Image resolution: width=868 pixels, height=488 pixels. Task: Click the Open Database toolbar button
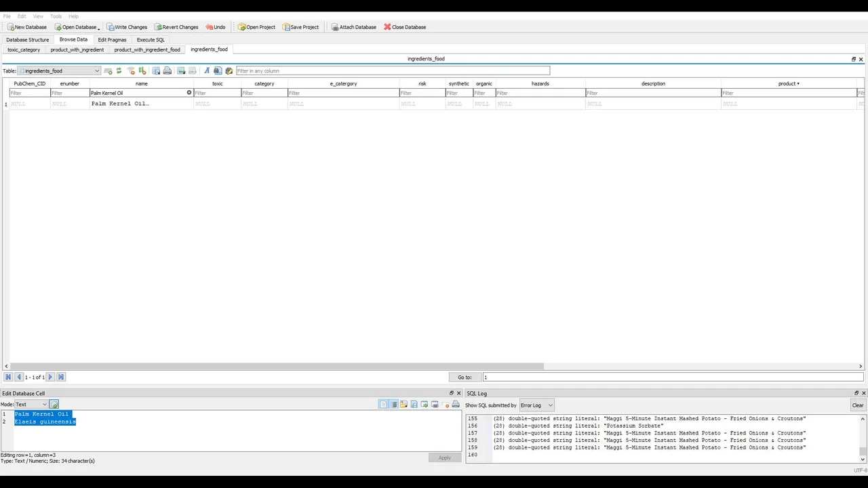click(75, 27)
